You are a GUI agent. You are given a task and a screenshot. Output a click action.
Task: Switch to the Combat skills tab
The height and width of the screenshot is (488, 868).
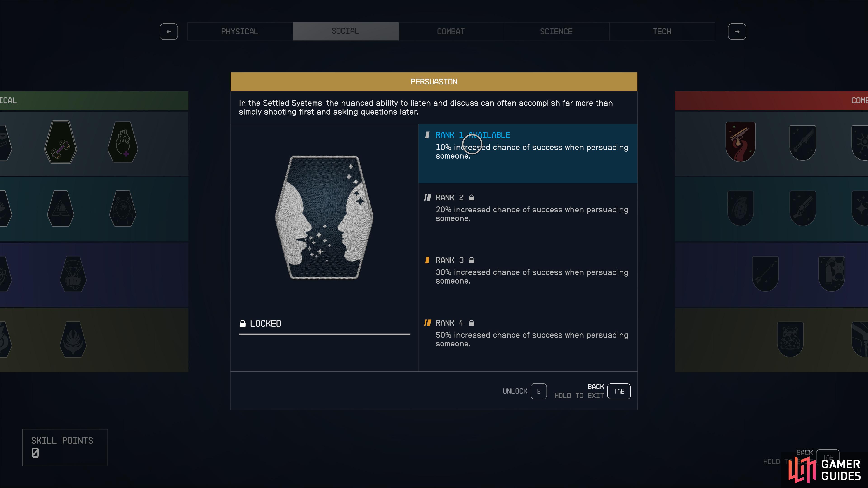(x=451, y=31)
